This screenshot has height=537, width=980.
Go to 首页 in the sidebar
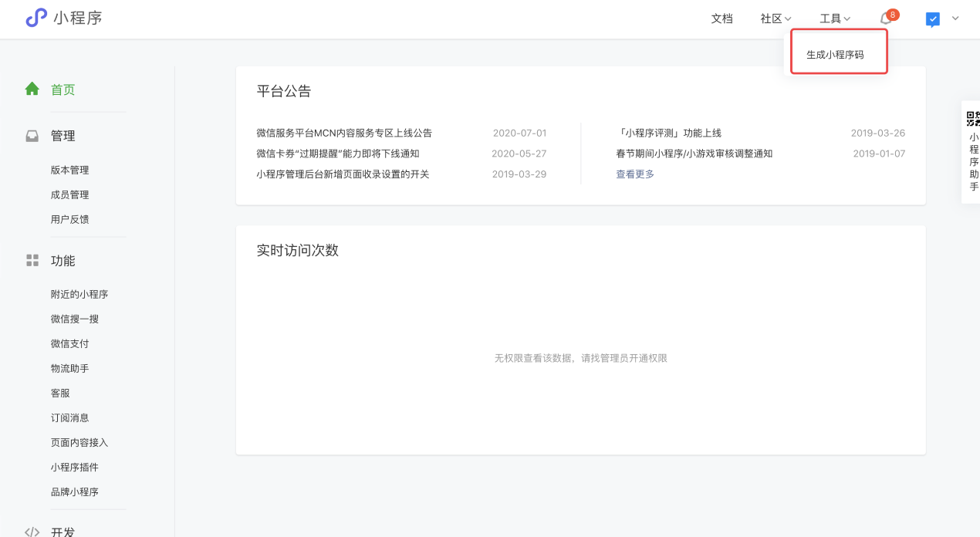click(63, 89)
